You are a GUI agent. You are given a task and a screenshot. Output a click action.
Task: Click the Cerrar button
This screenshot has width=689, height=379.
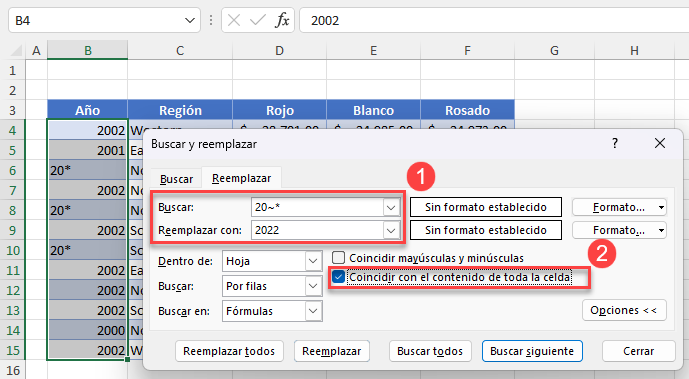[x=638, y=351]
